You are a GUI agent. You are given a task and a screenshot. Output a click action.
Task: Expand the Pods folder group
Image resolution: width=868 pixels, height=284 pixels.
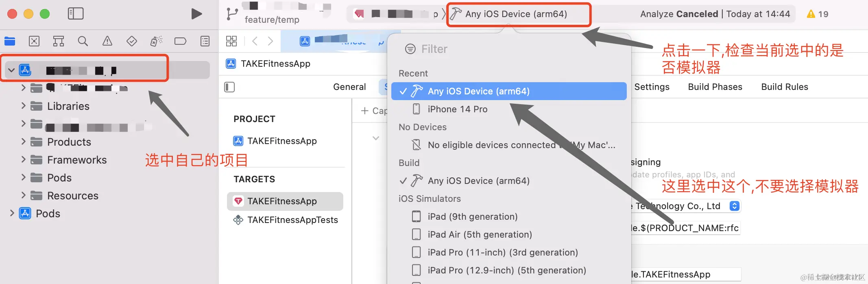23,177
